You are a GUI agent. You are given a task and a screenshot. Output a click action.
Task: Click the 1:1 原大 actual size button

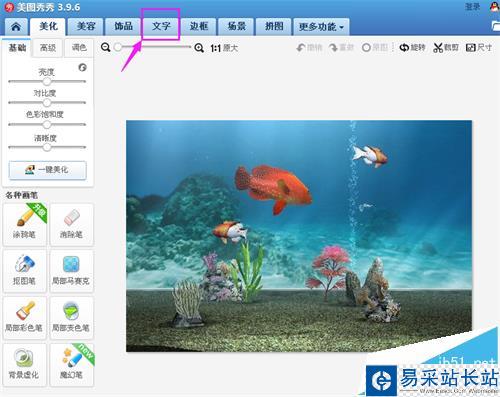point(224,48)
